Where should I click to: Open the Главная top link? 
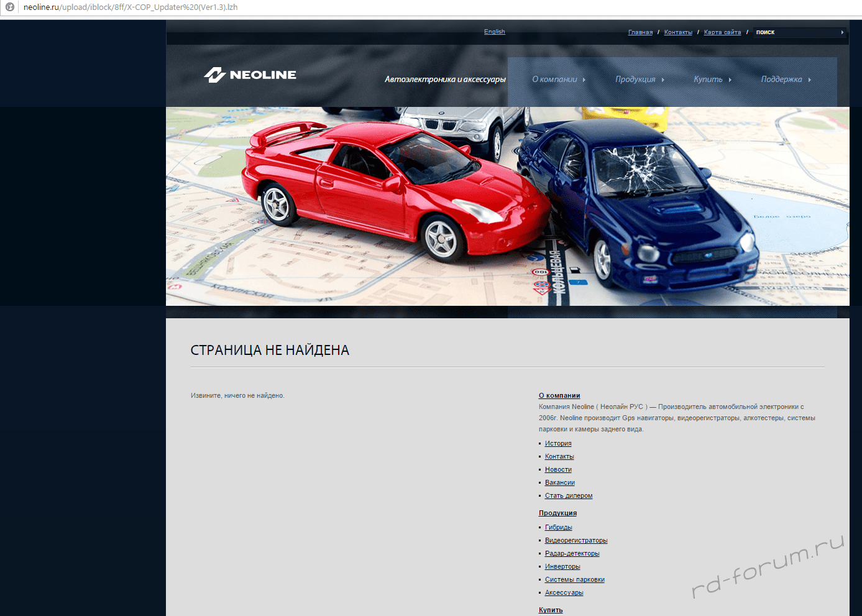[640, 32]
